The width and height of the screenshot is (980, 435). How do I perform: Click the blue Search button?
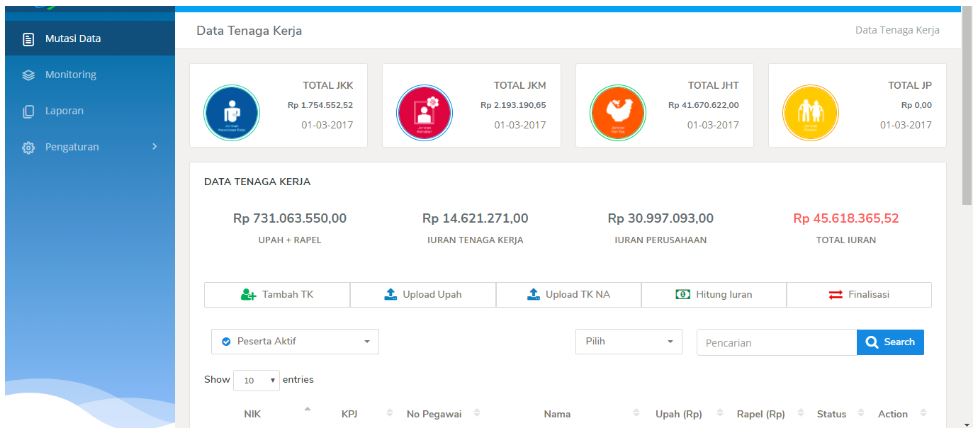tap(890, 342)
